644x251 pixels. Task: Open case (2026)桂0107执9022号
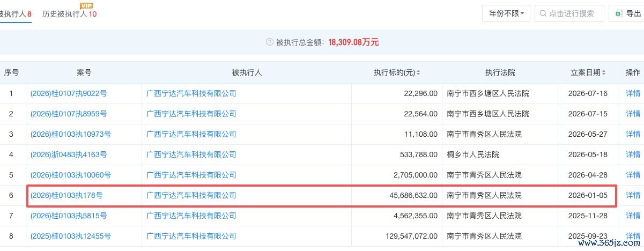point(69,93)
